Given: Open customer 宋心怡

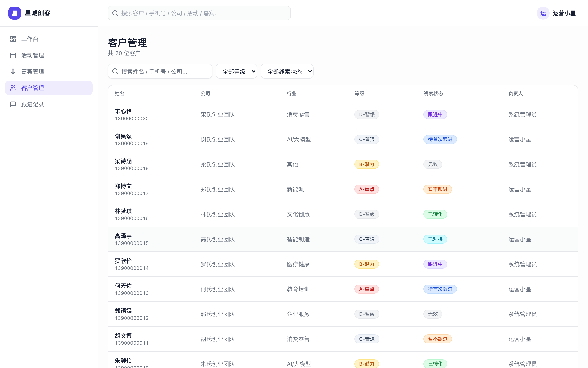Looking at the screenshot, I should (x=123, y=111).
